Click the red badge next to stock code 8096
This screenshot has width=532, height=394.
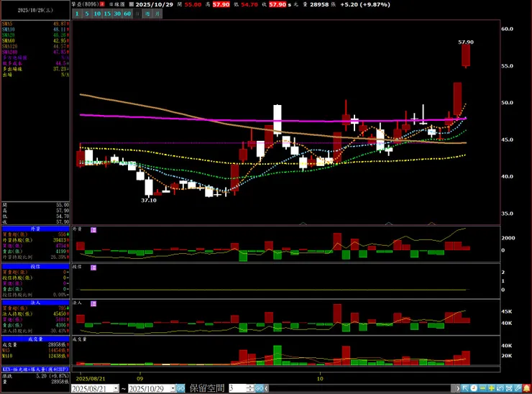tap(102, 4)
